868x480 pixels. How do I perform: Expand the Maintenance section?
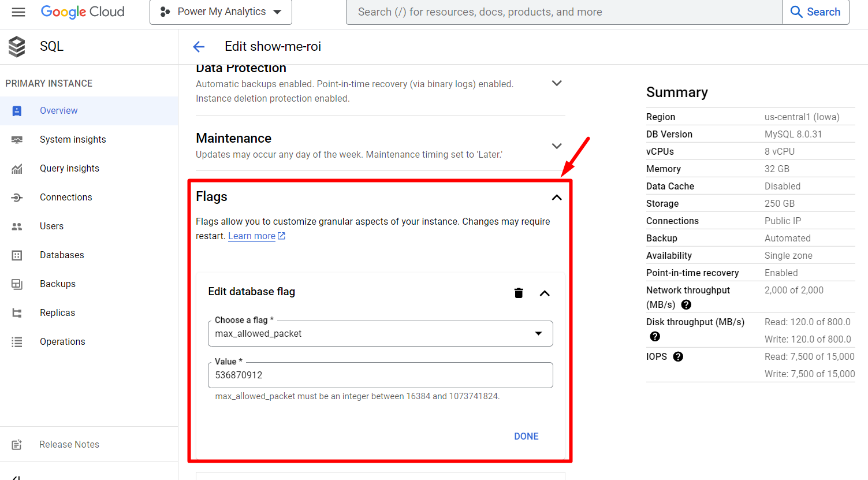(x=557, y=146)
